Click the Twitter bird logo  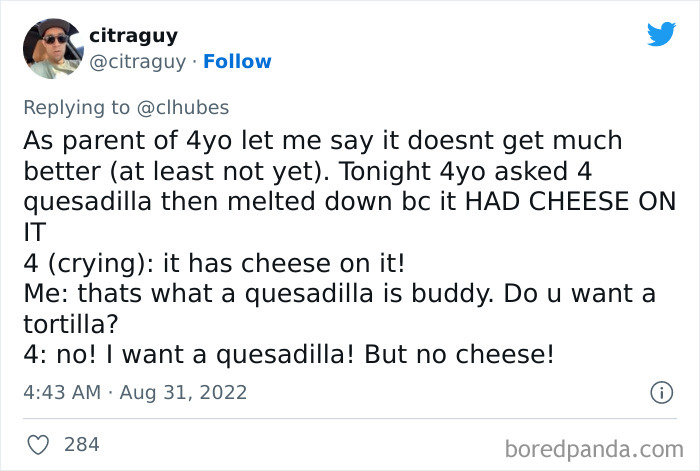point(661,33)
